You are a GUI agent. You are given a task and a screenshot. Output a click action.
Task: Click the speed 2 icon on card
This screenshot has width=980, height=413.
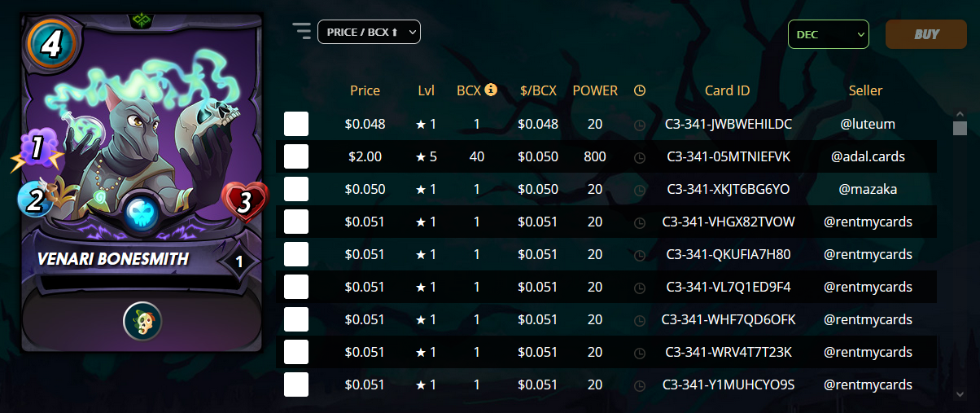pos(34,200)
